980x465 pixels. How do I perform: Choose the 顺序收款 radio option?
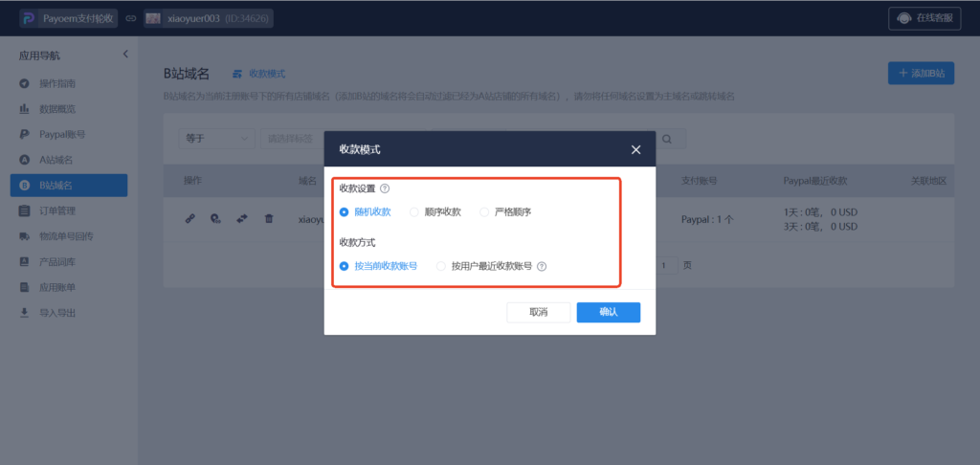coord(414,211)
